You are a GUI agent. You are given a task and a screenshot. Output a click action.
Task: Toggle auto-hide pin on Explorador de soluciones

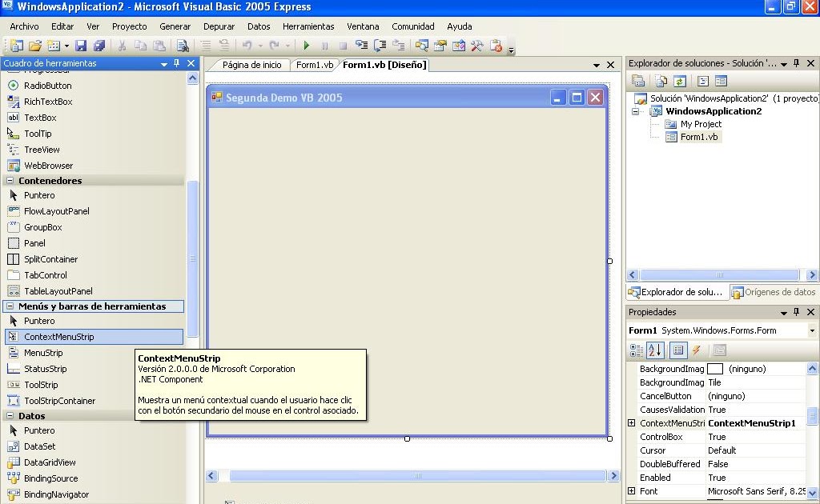pos(797,63)
